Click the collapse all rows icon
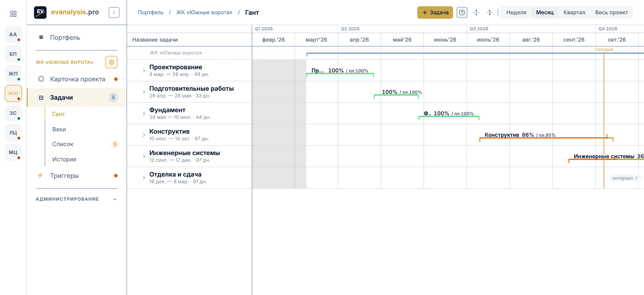The height and width of the screenshot is (295, 644). [489, 13]
